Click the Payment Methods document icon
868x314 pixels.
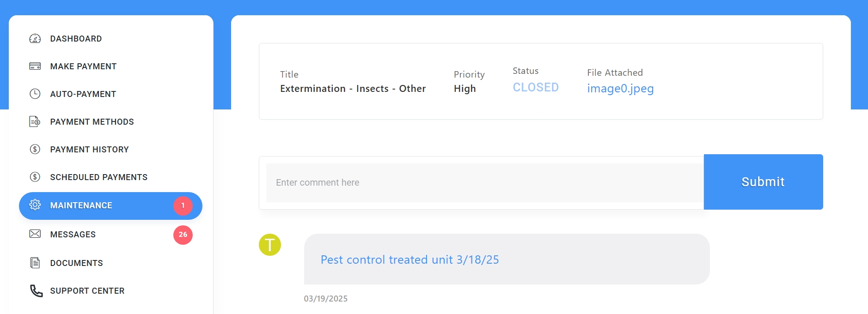click(35, 122)
